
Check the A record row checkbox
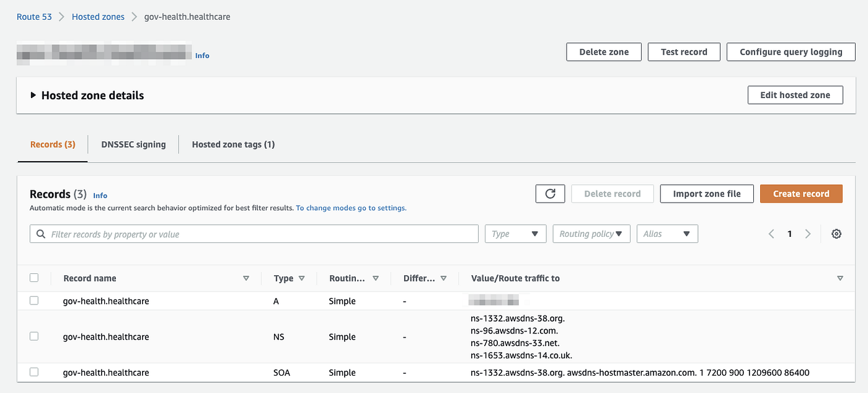click(x=34, y=301)
